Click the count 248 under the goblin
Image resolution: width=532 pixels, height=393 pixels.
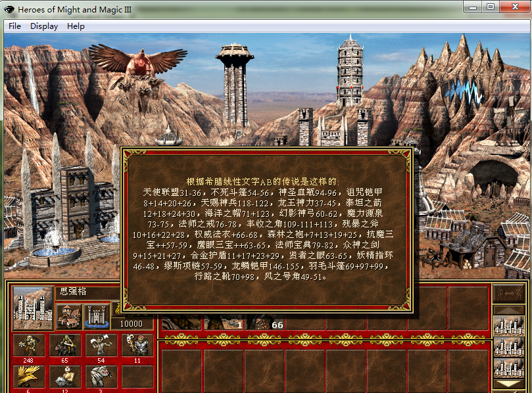[28, 360]
